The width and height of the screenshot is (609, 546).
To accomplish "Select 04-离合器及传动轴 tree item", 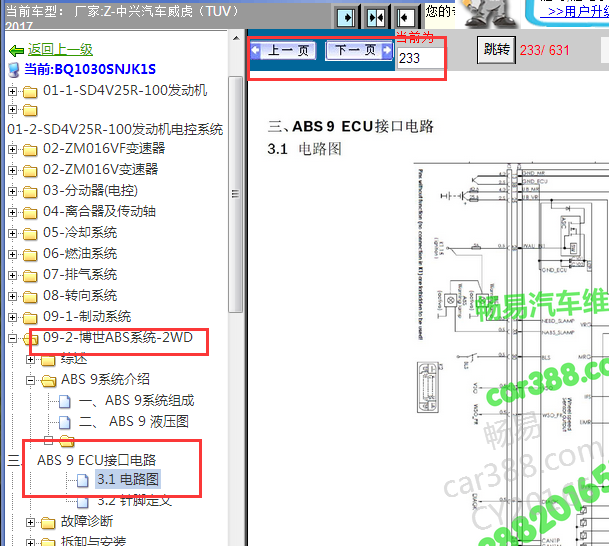I will tap(99, 211).
